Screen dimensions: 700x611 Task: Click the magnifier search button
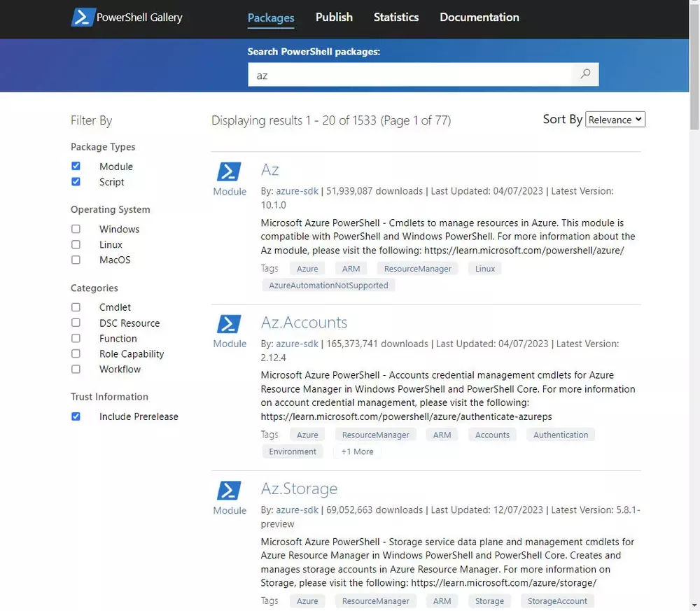[585, 75]
